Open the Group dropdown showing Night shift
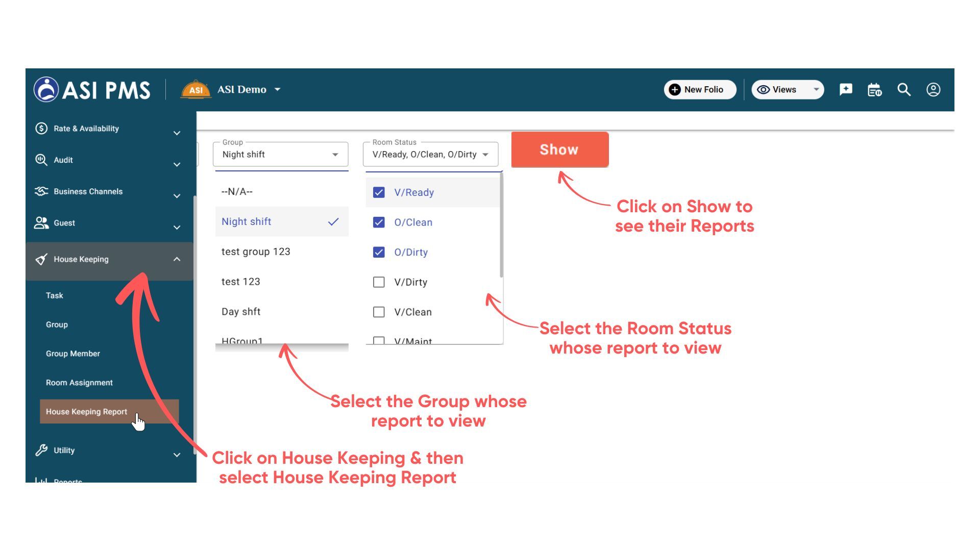Image resolution: width=980 pixels, height=551 pixels. tap(280, 155)
